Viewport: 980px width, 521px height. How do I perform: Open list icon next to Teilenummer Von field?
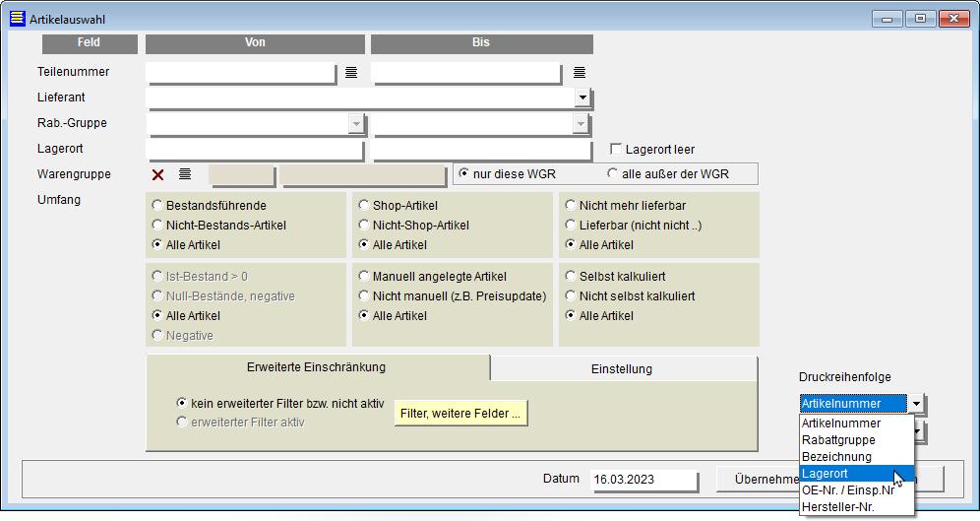pos(351,73)
